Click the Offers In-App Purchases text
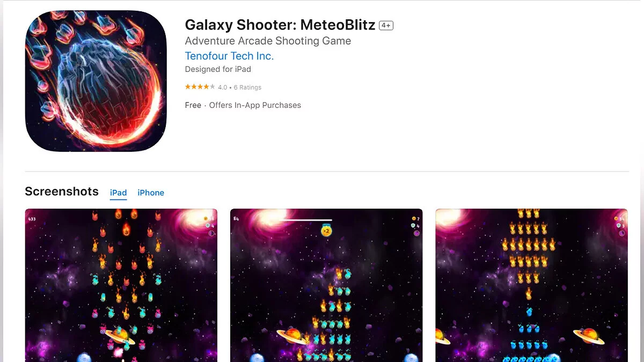 (x=255, y=105)
